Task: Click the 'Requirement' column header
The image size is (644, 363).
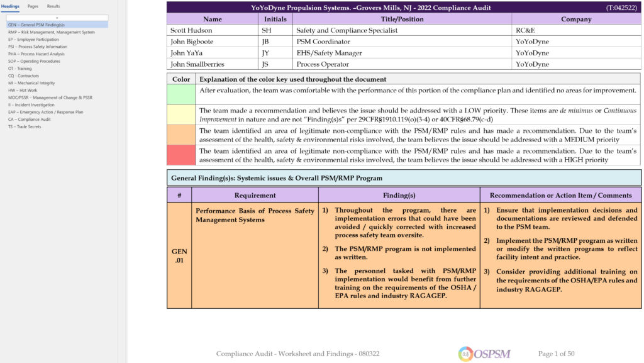Action: 255,196
